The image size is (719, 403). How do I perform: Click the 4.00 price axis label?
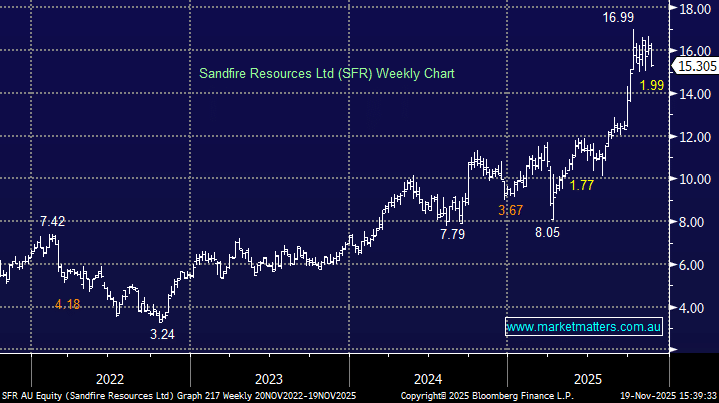[x=693, y=308]
